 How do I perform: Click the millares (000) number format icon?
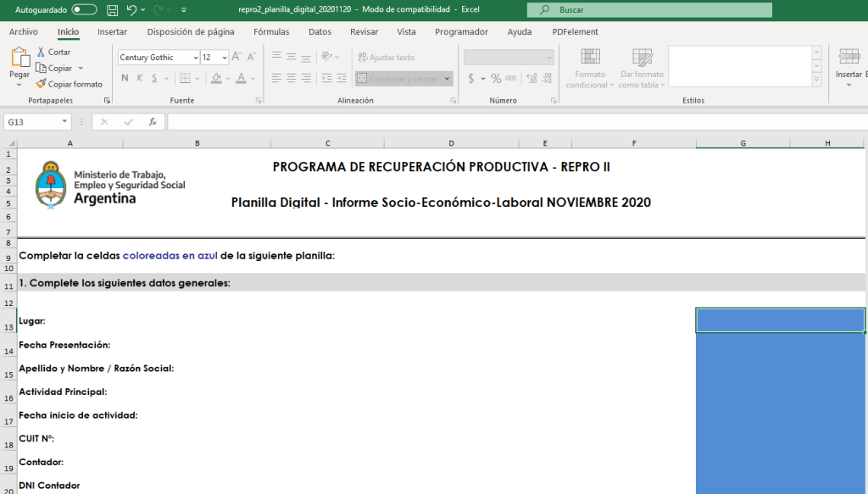pos(509,79)
